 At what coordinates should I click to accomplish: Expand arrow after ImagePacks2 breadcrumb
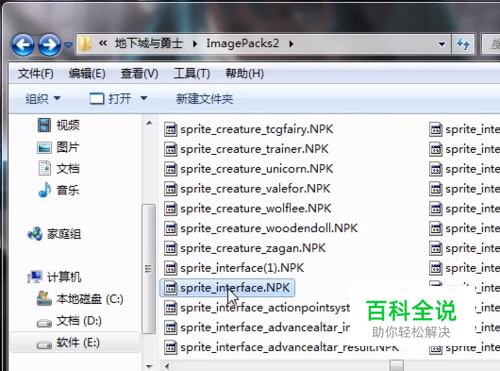tap(291, 44)
